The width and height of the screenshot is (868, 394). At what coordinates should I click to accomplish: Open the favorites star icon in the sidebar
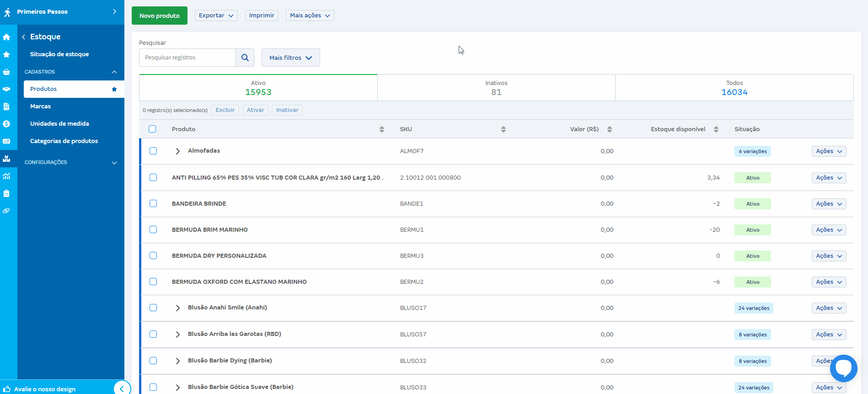(6, 54)
